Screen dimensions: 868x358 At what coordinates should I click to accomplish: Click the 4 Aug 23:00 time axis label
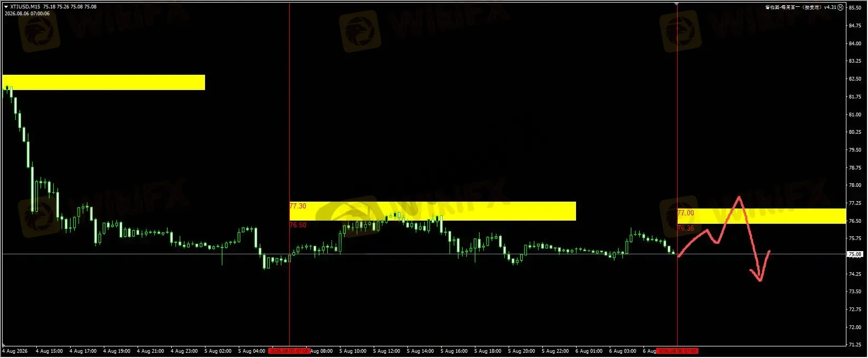pos(184,351)
